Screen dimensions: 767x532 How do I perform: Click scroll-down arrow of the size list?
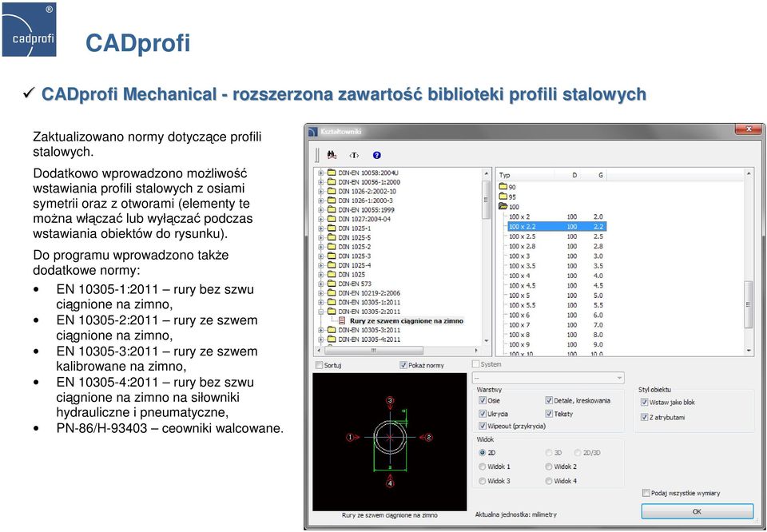(x=749, y=351)
